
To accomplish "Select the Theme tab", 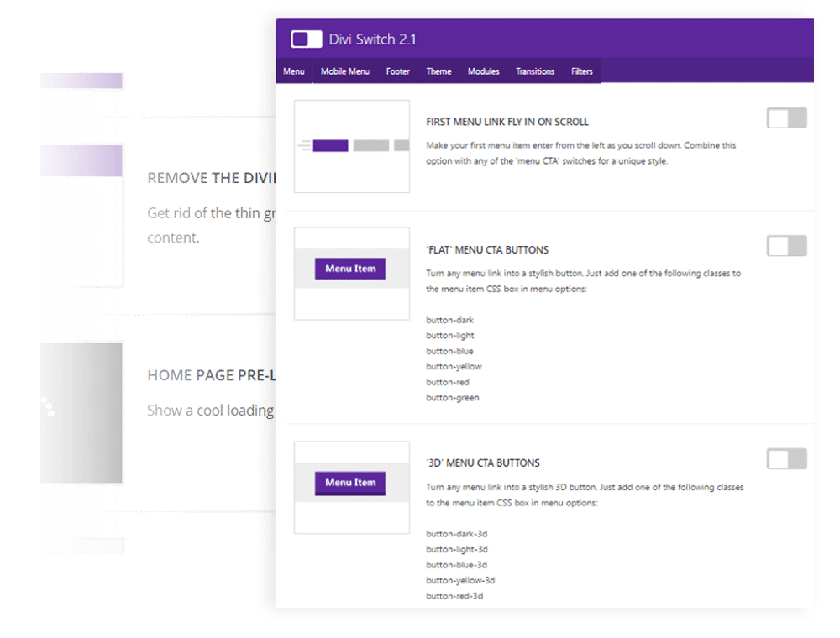I will click(438, 71).
